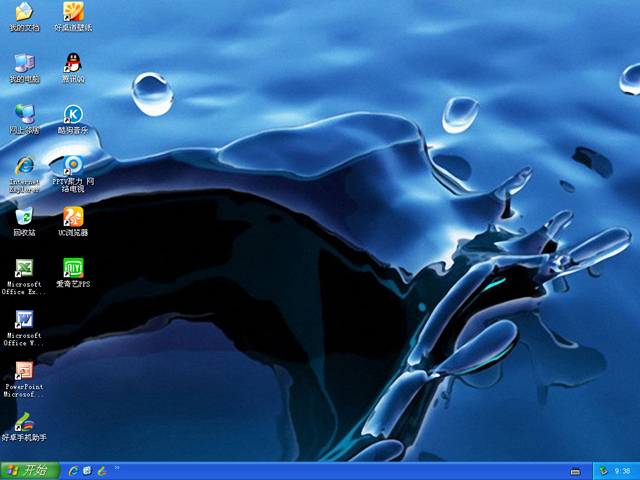
Task: Click the 爱奇艺PPS desktop icon
Action: point(73,268)
